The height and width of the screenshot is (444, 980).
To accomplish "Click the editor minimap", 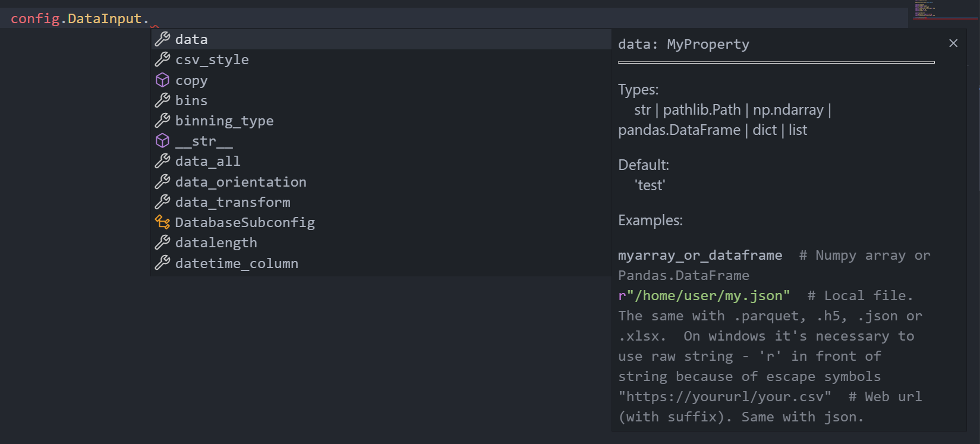I will click(x=945, y=10).
